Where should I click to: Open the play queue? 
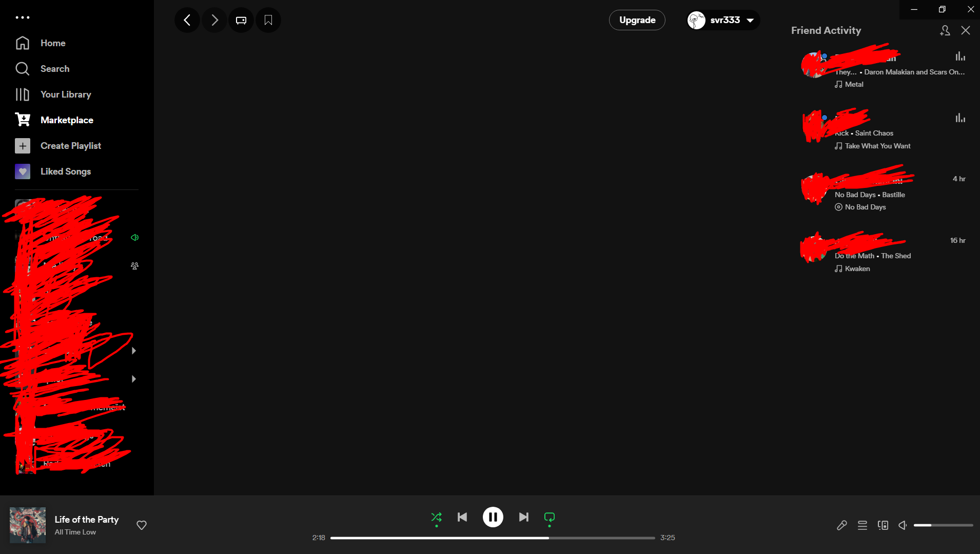(863, 525)
